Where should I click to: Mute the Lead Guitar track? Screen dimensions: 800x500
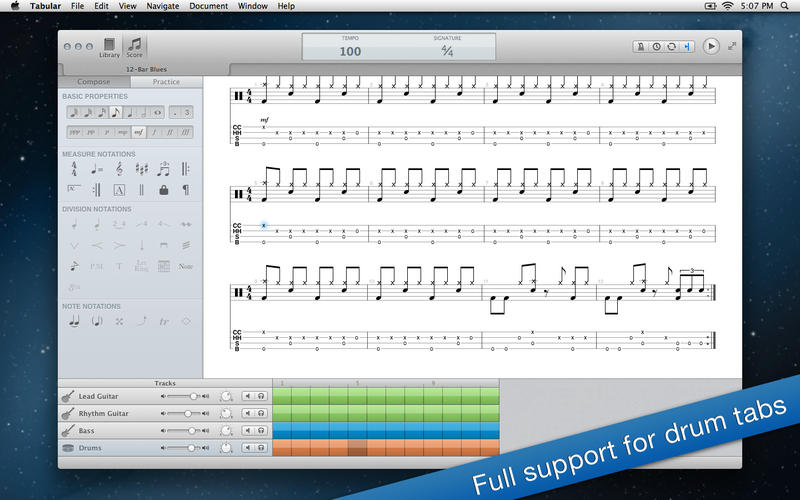tap(249, 397)
